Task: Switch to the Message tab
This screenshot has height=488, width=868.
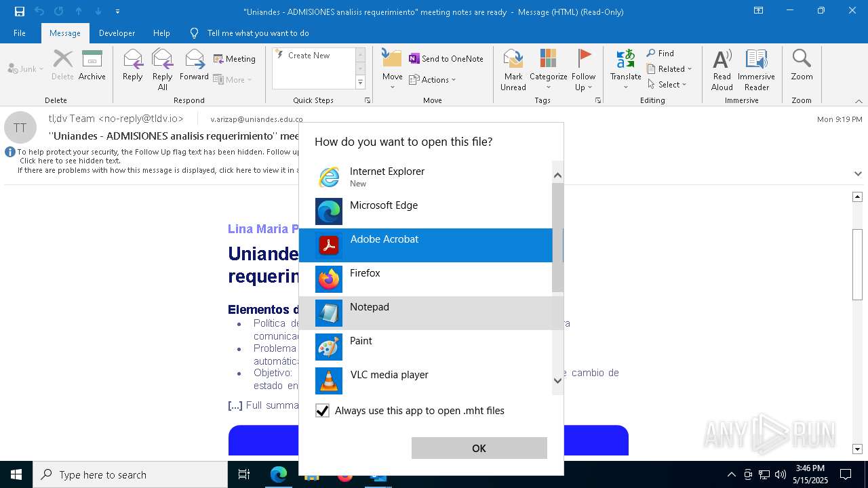Action: click(x=65, y=33)
